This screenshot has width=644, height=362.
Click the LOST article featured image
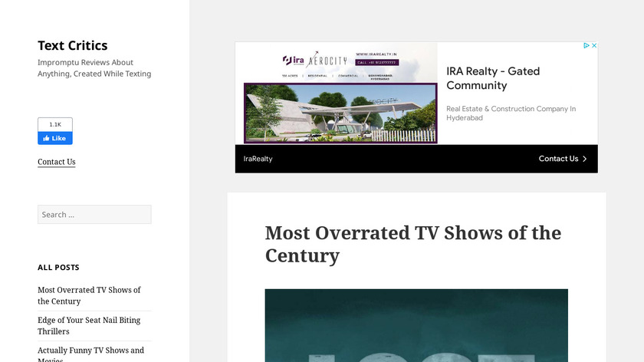tap(416, 325)
